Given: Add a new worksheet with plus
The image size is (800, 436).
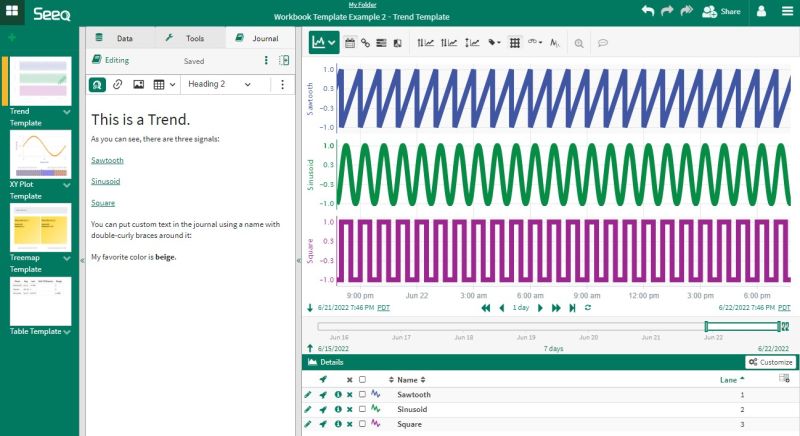Looking at the screenshot, I should [12, 37].
